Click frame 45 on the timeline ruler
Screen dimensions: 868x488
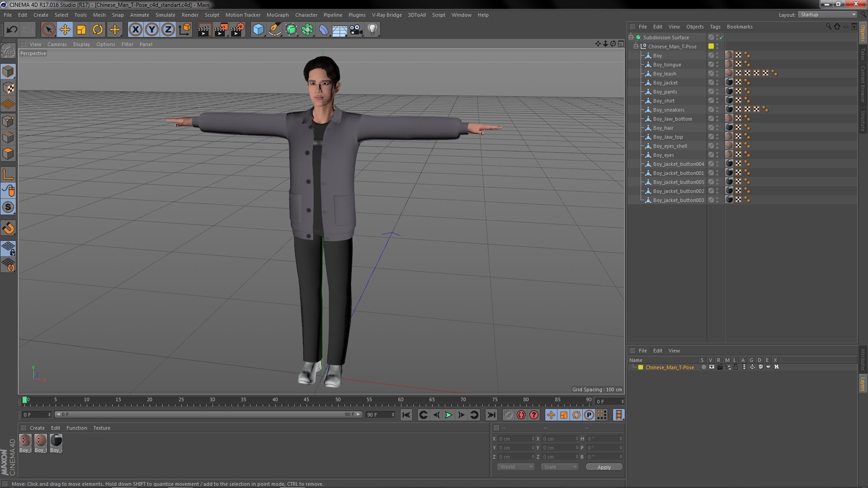click(306, 400)
